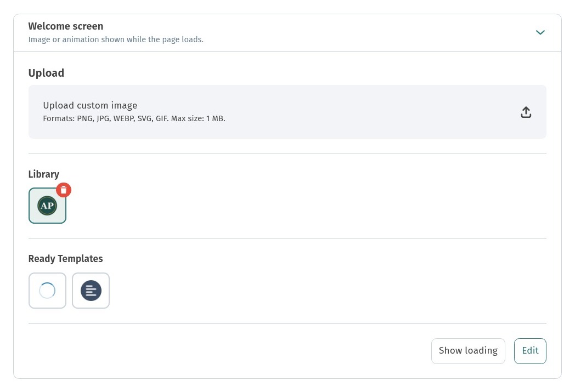
Task: Choose the dark lines loading template
Action: pyautogui.click(x=91, y=291)
